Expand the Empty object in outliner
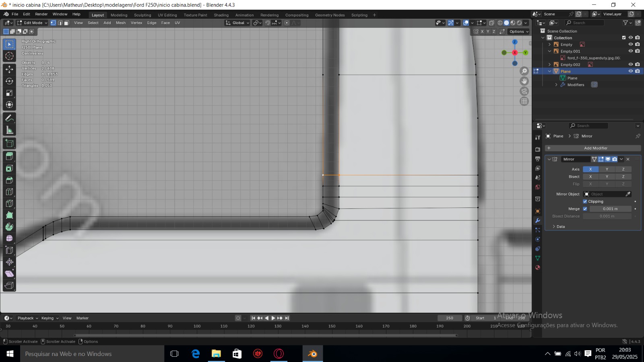The image size is (644, 362). [x=549, y=45]
